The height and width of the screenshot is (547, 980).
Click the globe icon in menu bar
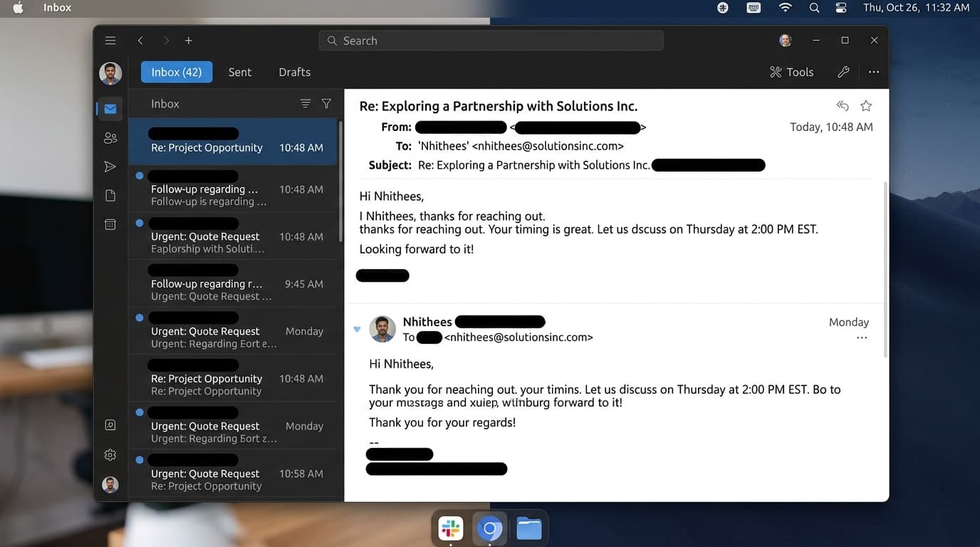723,8
